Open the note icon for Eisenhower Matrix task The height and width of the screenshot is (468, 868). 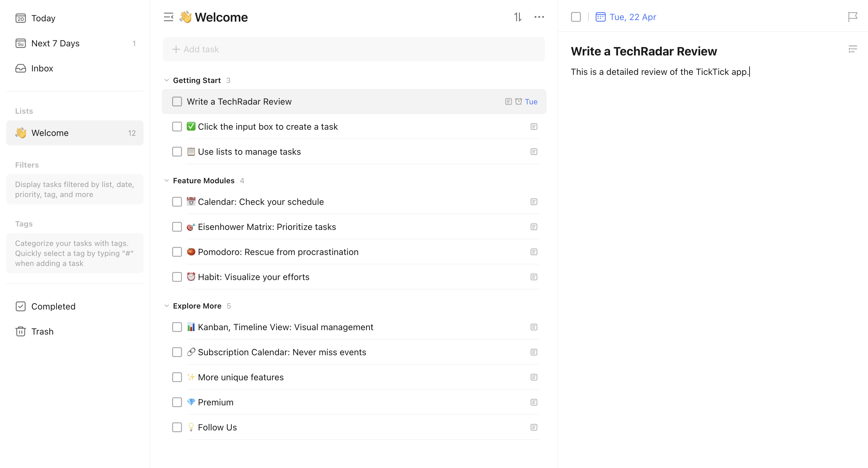click(533, 227)
